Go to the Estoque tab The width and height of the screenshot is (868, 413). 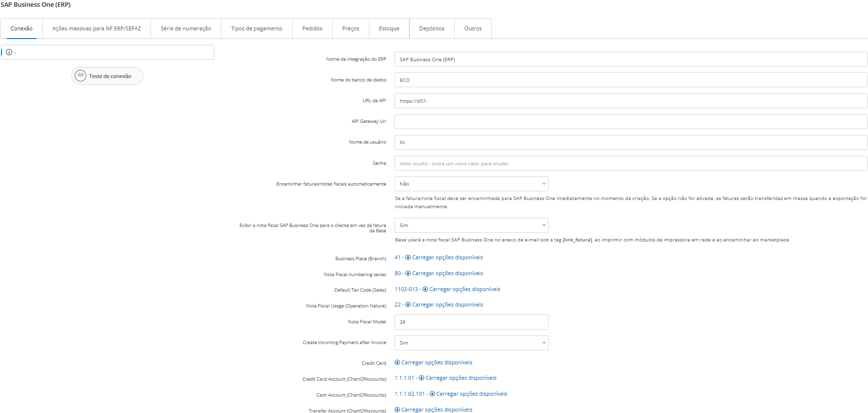click(x=389, y=28)
